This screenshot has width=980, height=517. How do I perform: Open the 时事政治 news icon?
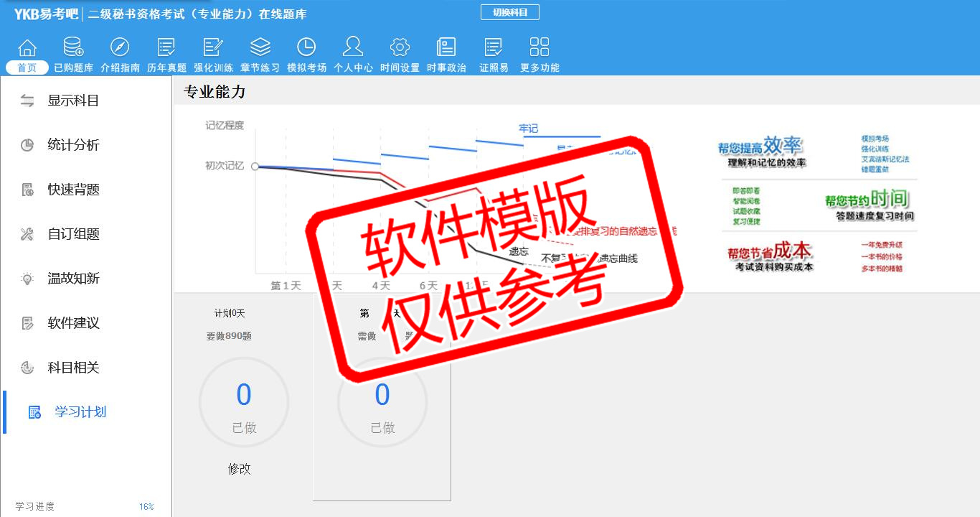(446, 47)
